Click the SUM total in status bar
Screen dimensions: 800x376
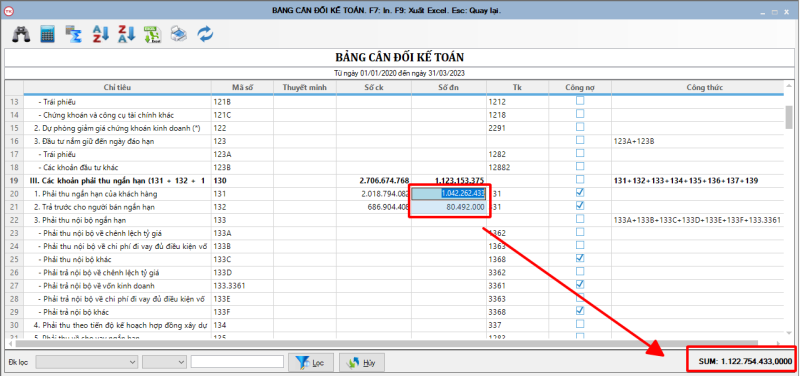coord(745,361)
